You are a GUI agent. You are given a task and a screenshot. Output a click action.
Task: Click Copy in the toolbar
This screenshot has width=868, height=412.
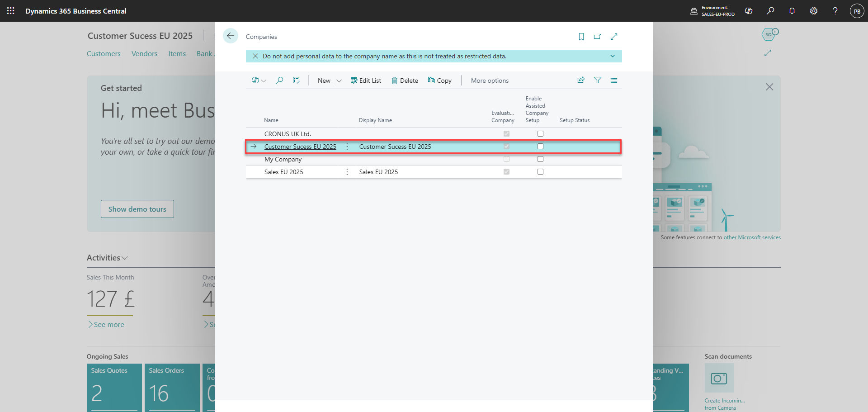[440, 81]
